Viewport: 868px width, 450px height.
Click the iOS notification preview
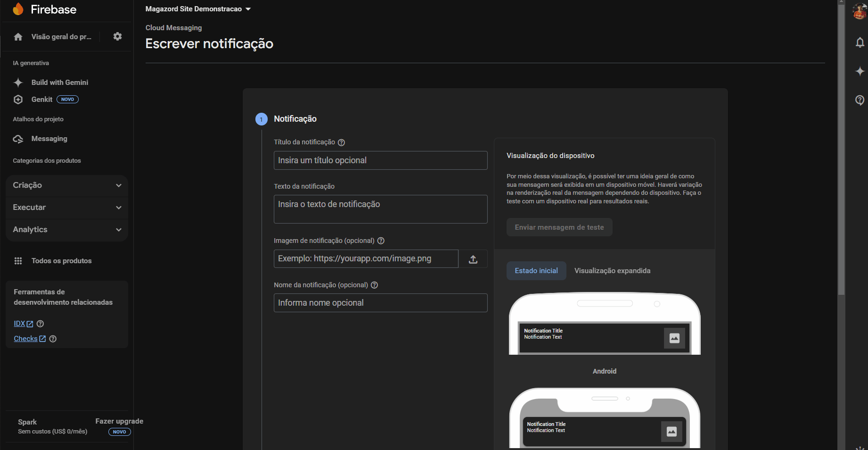click(605, 431)
